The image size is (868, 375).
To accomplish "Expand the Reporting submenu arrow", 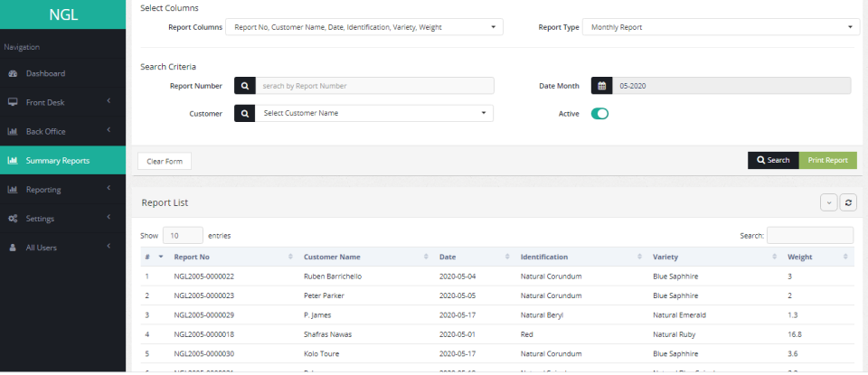I will point(109,189).
